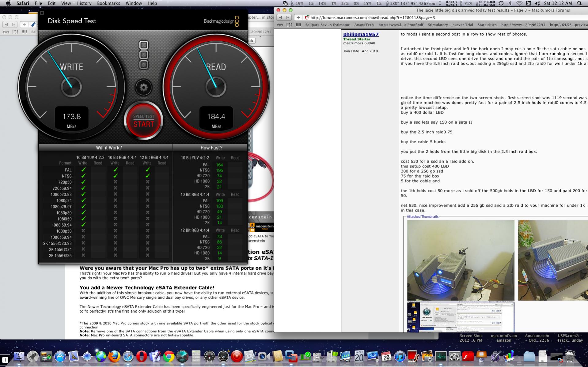588x367 pixels.
Task: Open the Wi-Fi status menu
Action: (519, 3)
